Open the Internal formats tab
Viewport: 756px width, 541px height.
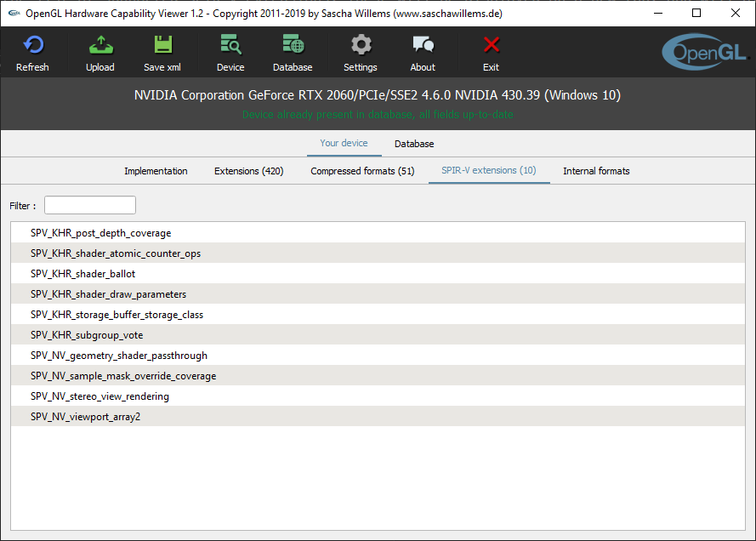[x=596, y=171]
